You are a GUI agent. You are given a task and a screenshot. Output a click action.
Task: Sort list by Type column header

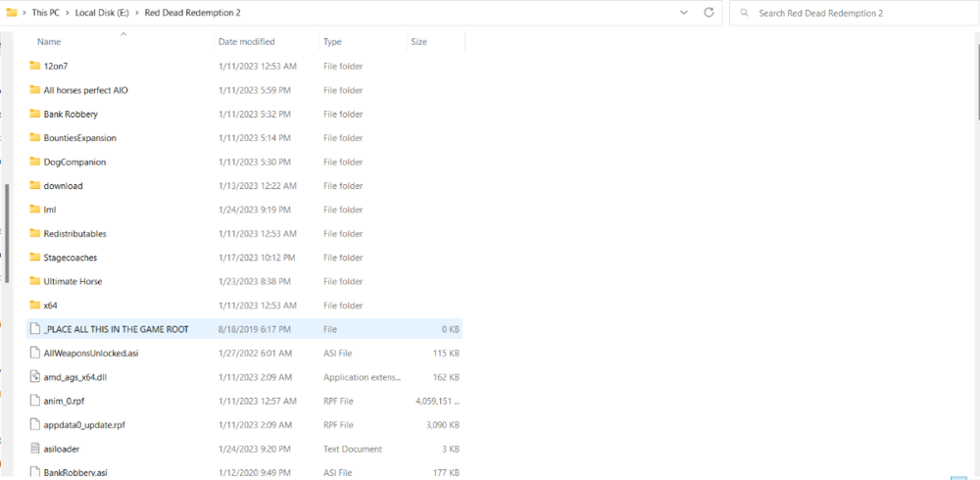[333, 42]
